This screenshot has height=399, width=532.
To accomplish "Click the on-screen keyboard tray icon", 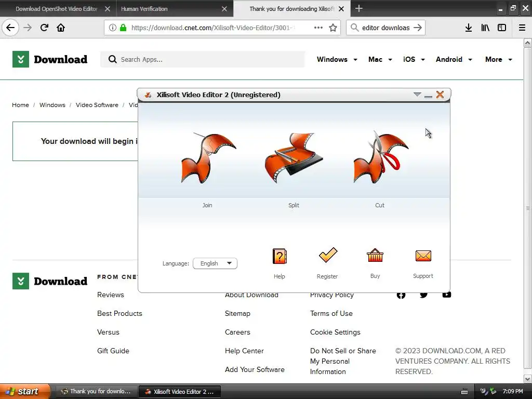I will tap(464, 392).
